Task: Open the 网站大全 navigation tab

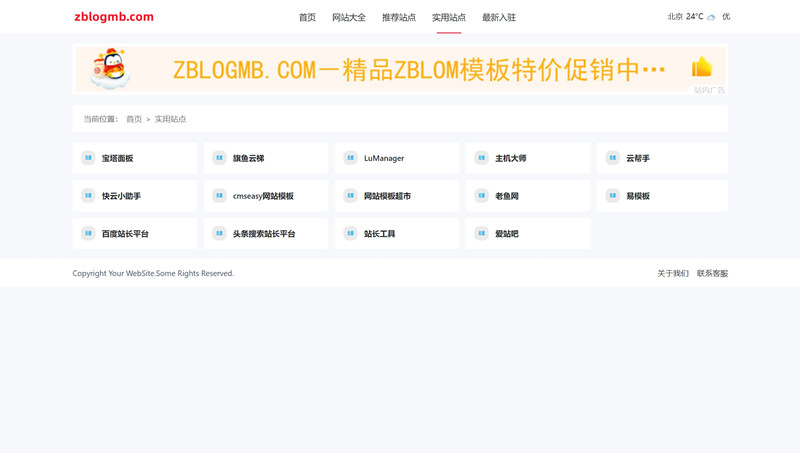Action: (x=349, y=17)
